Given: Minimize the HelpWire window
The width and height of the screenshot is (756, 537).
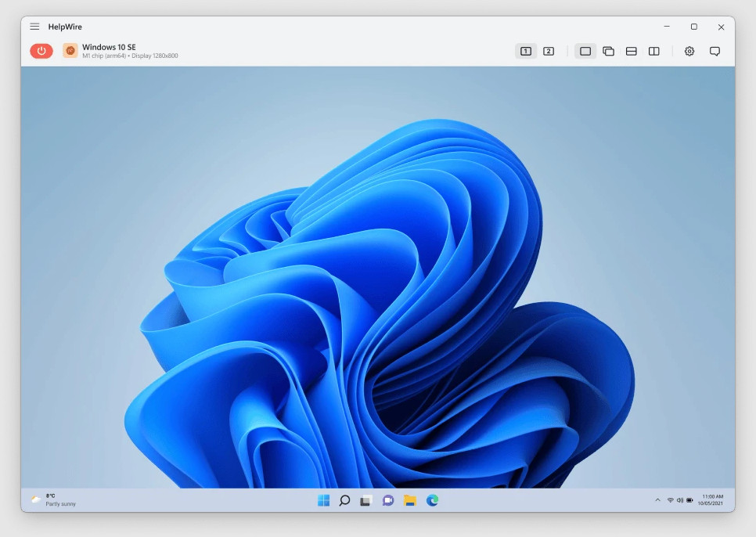Looking at the screenshot, I should [x=667, y=27].
